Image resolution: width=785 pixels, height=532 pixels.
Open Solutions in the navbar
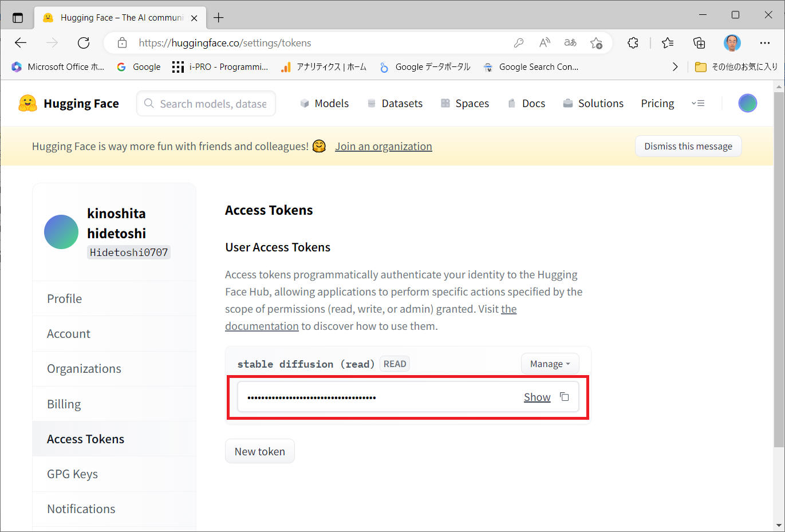593,104
